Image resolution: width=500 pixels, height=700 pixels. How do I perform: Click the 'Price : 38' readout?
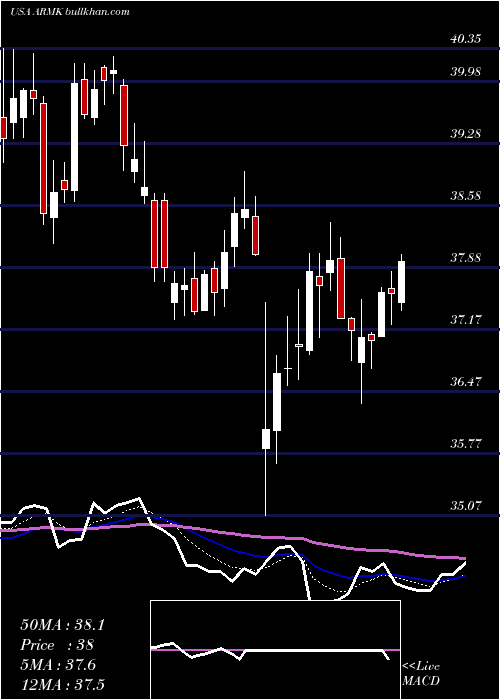click(x=57, y=645)
